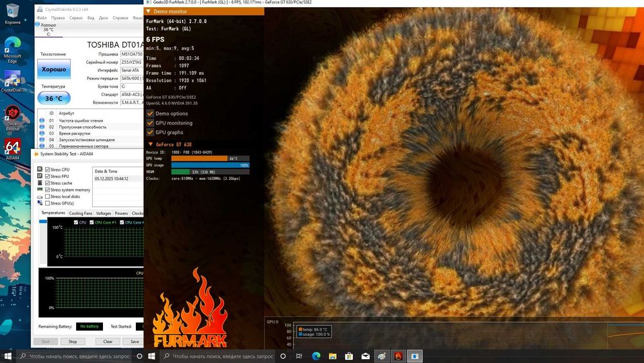Open the Диск menu

(x=104, y=18)
